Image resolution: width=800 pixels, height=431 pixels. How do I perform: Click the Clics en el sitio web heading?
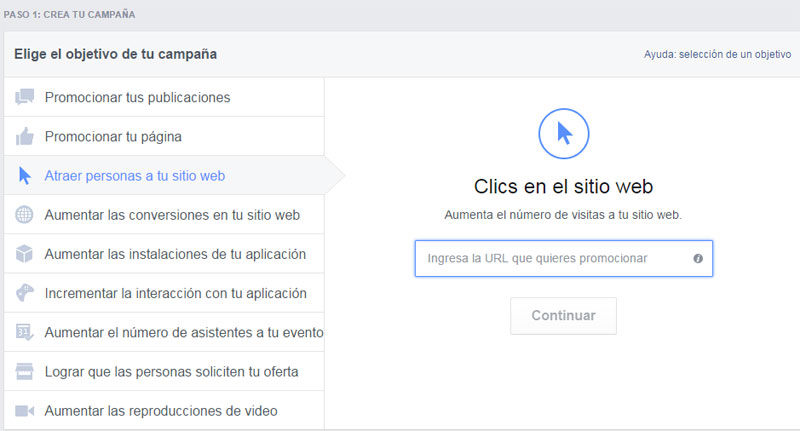click(x=563, y=186)
